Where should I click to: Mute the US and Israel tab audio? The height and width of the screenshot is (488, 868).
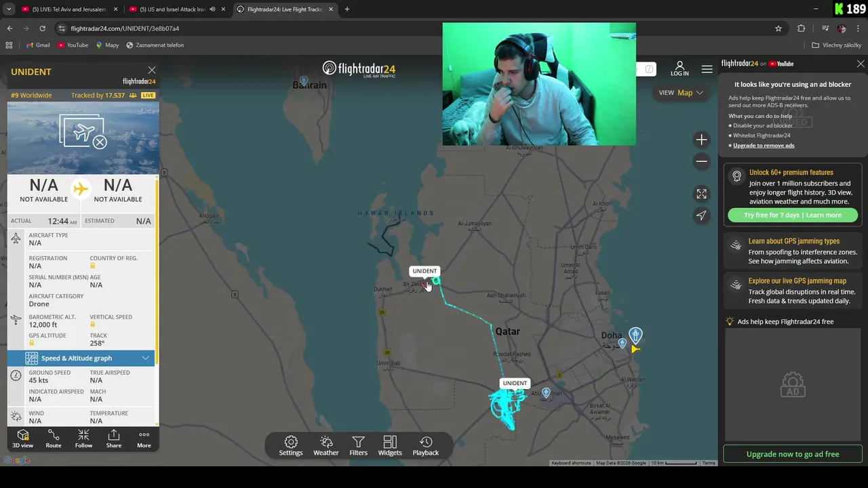click(x=212, y=9)
